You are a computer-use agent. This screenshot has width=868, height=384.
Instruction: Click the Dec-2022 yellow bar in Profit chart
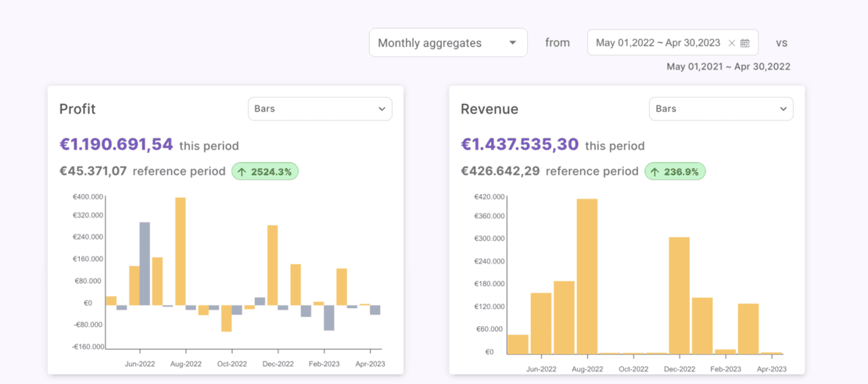click(273, 264)
